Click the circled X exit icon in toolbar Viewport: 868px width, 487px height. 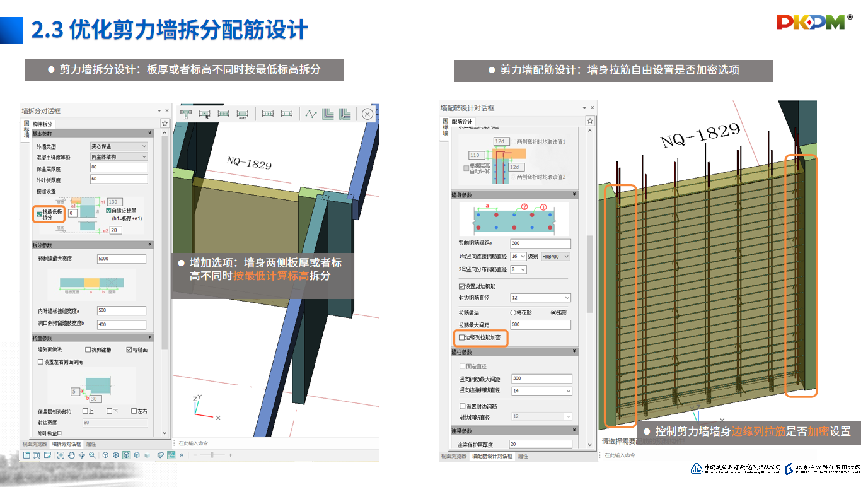point(367,114)
